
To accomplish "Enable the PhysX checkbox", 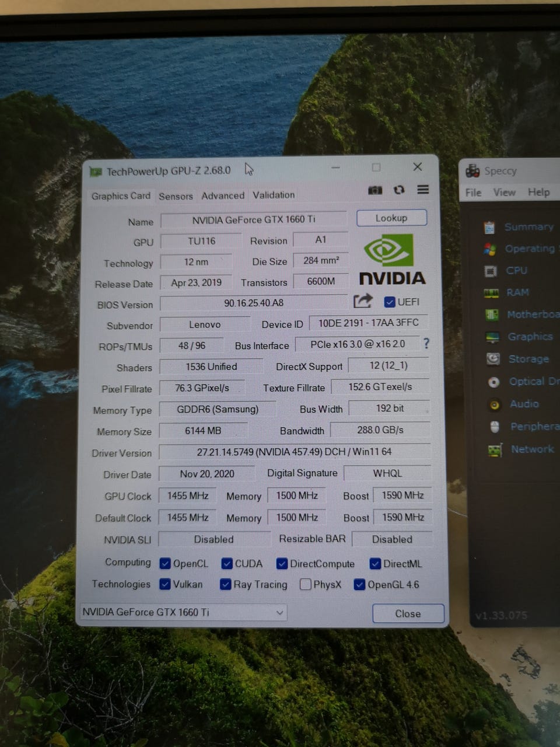I will tap(305, 584).
